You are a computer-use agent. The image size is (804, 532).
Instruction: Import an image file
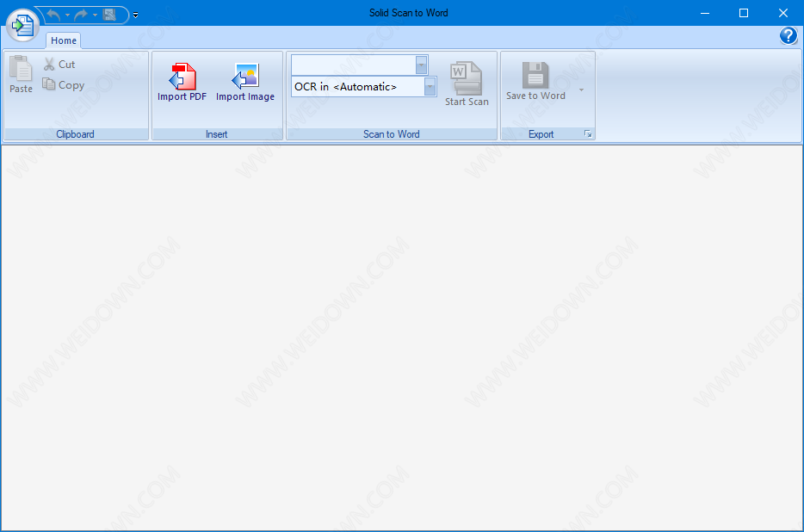tap(245, 82)
